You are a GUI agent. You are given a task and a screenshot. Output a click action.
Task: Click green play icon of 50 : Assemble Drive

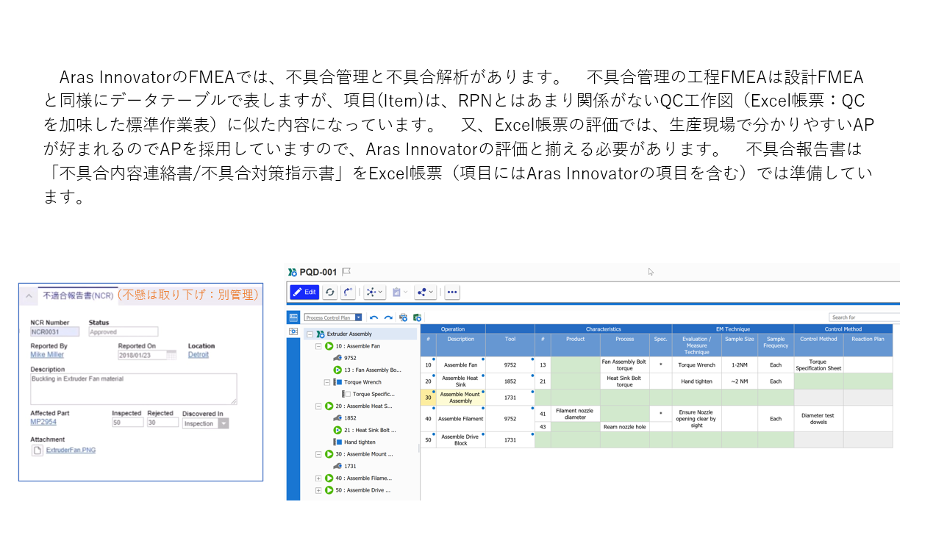(329, 490)
